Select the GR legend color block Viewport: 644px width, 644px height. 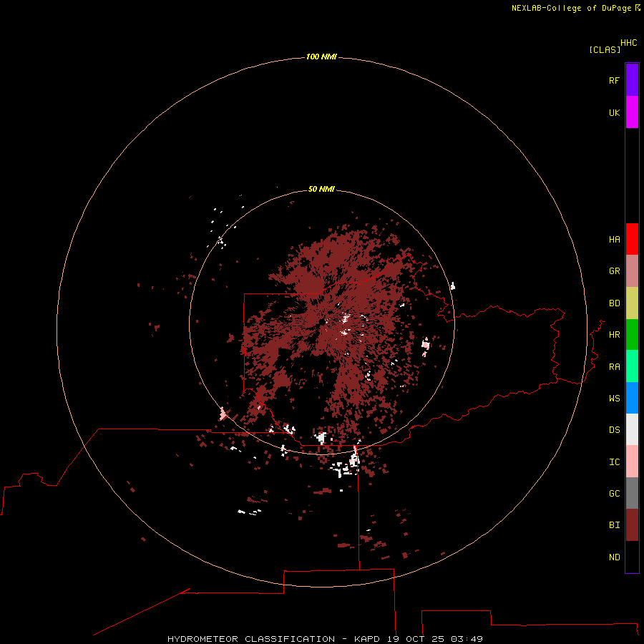tap(632, 271)
